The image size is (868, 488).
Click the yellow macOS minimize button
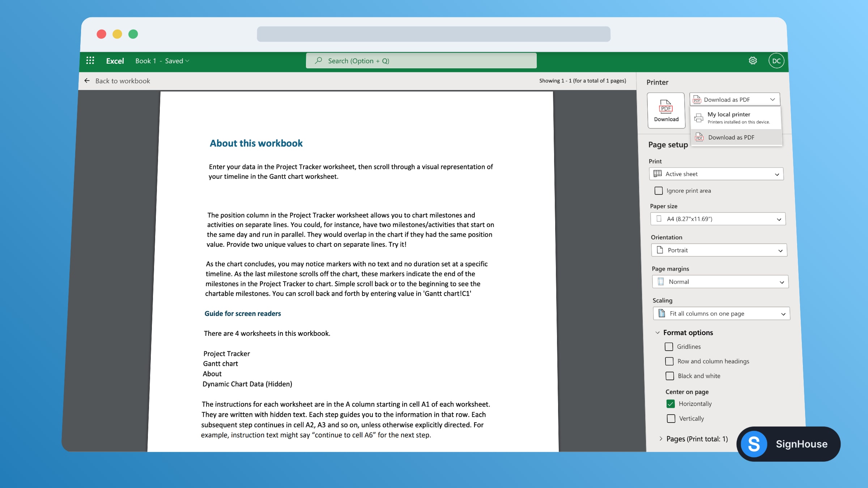coord(117,34)
